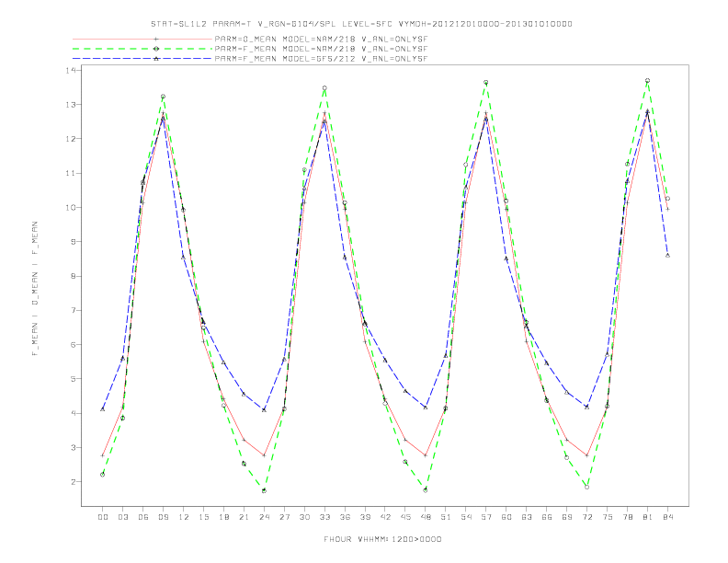Click the x-axis tick label 06
The height and width of the screenshot is (563, 728).
pyautogui.click(x=143, y=517)
